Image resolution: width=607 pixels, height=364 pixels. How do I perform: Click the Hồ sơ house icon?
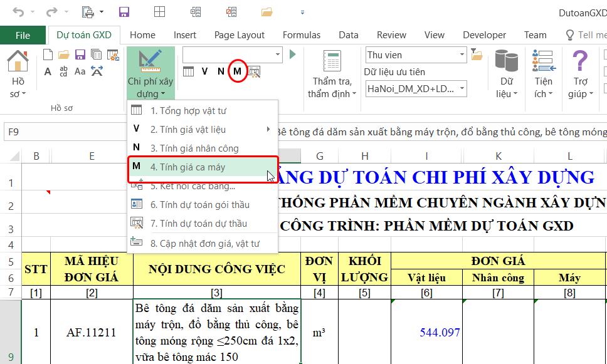pyautogui.click(x=18, y=63)
